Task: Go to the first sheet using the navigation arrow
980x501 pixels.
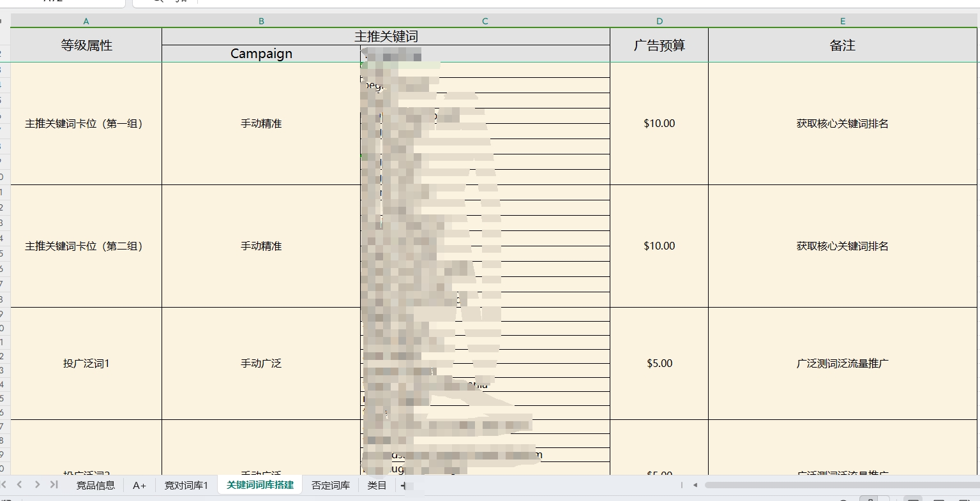Action: point(4,485)
